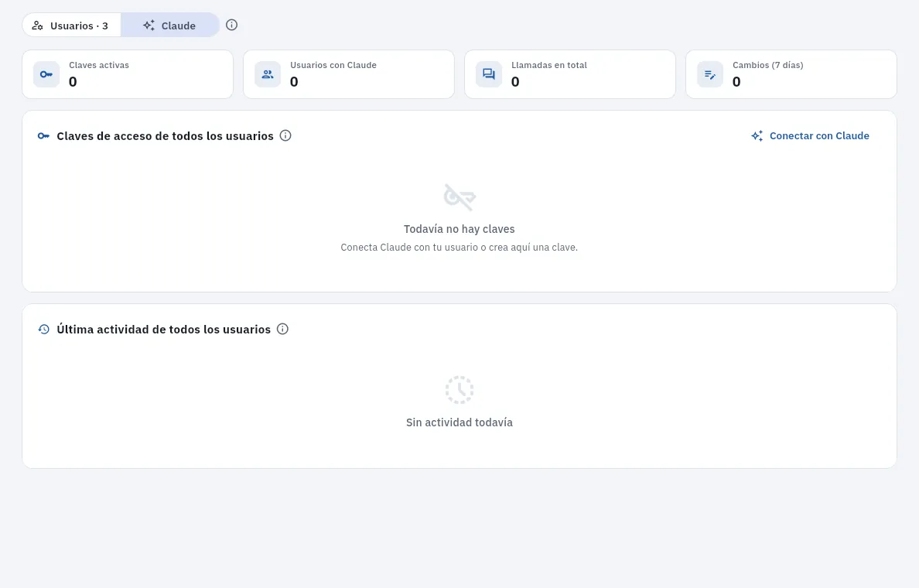
Task: Click the crossed-out key empty-state icon
Action: click(459, 197)
